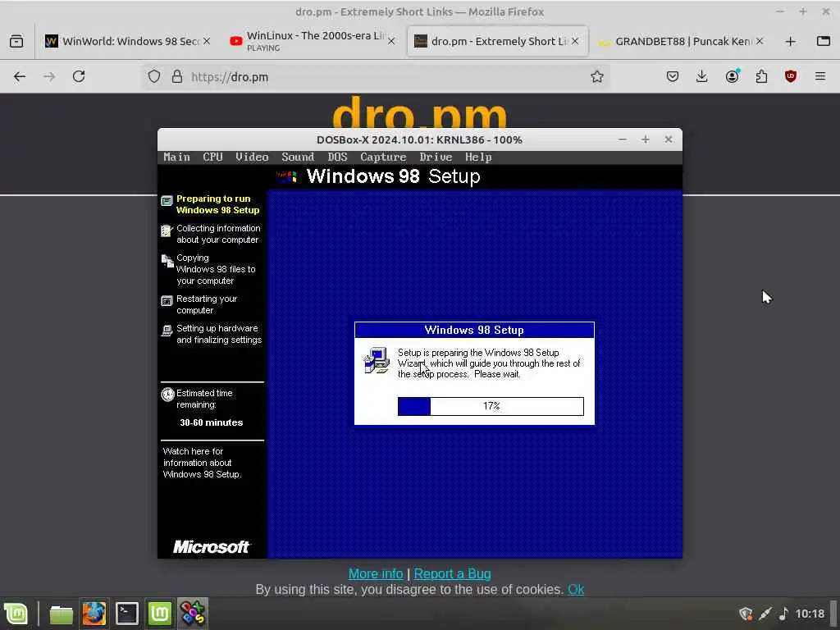This screenshot has height=630, width=840.
Task: Click the '30-60 minutes' estimate text
Action: click(211, 422)
